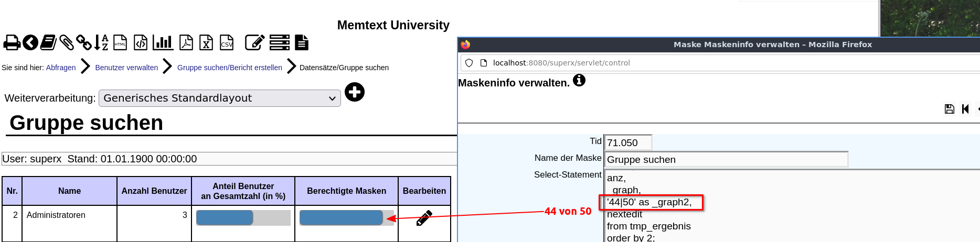Go back with the circled arrow icon

tap(30, 42)
